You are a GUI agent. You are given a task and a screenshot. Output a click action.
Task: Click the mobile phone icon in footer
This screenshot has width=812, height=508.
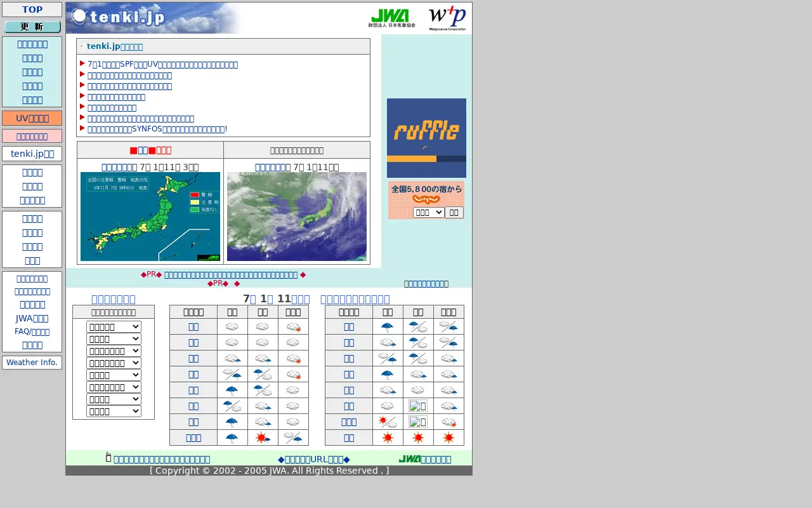tap(108, 457)
